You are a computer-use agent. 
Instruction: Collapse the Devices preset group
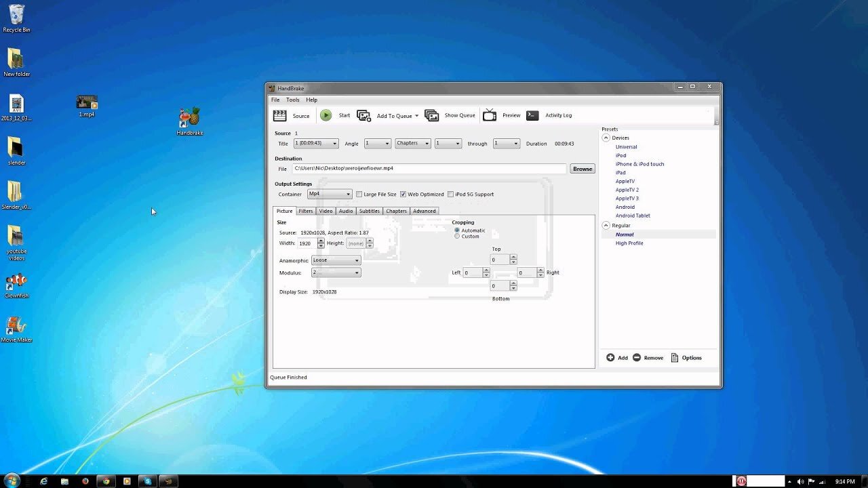[606, 138]
